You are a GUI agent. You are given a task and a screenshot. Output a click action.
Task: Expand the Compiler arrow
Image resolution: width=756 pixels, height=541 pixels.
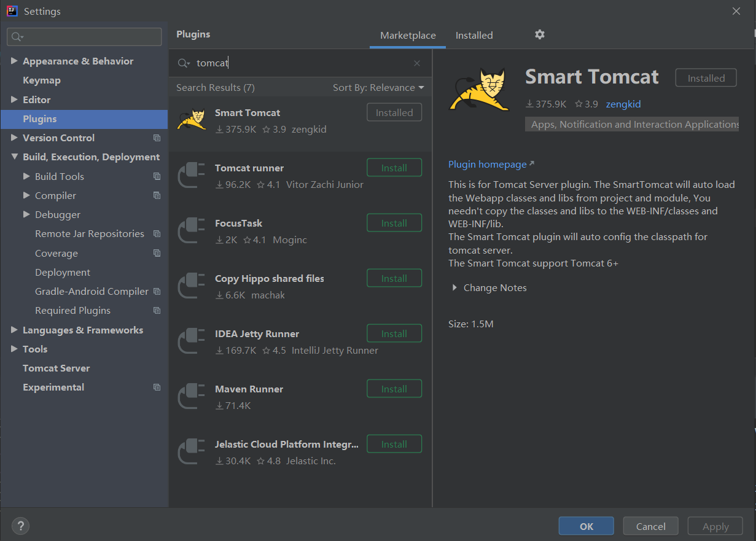click(26, 196)
